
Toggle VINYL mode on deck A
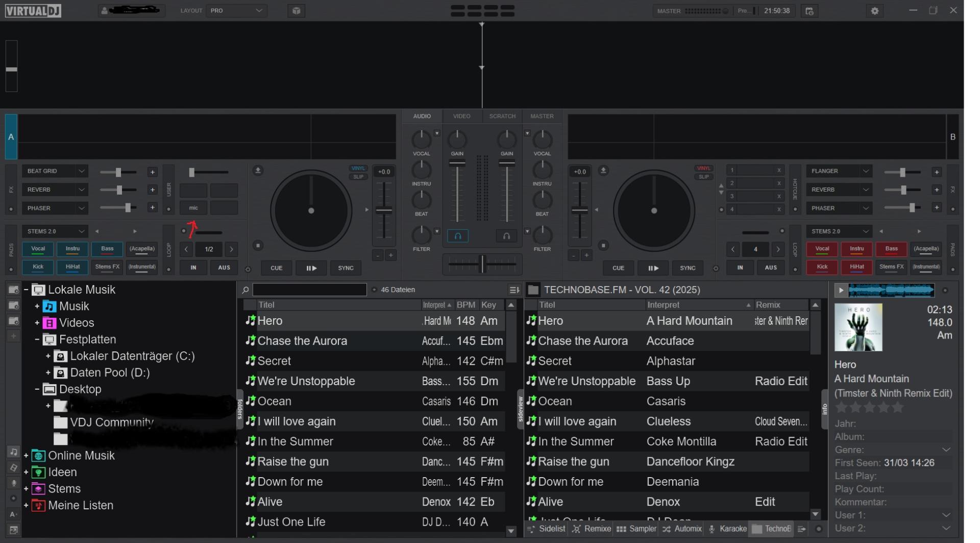[358, 168]
